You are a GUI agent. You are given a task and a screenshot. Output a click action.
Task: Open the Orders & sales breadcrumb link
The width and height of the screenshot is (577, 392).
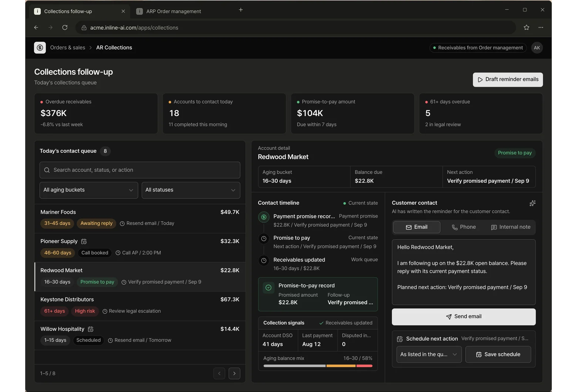point(68,48)
